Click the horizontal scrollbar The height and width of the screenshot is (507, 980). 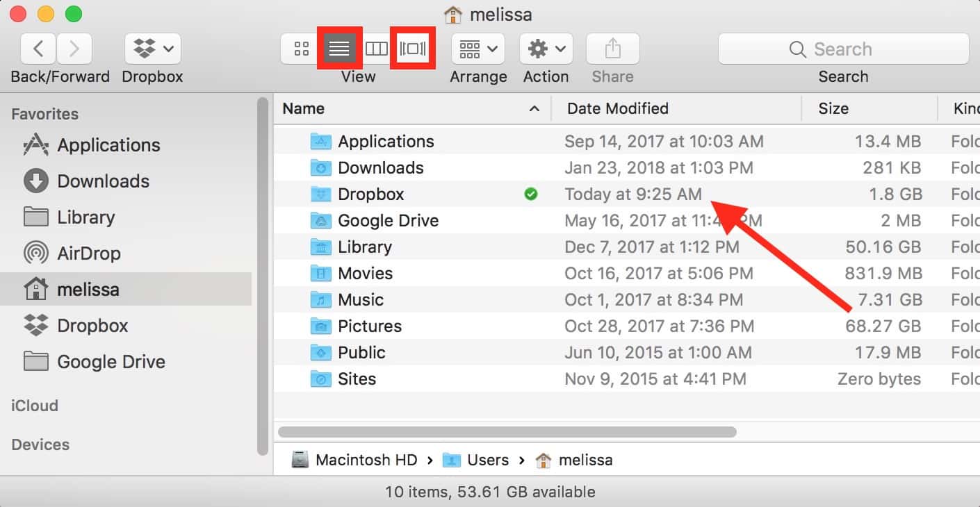coord(506,432)
